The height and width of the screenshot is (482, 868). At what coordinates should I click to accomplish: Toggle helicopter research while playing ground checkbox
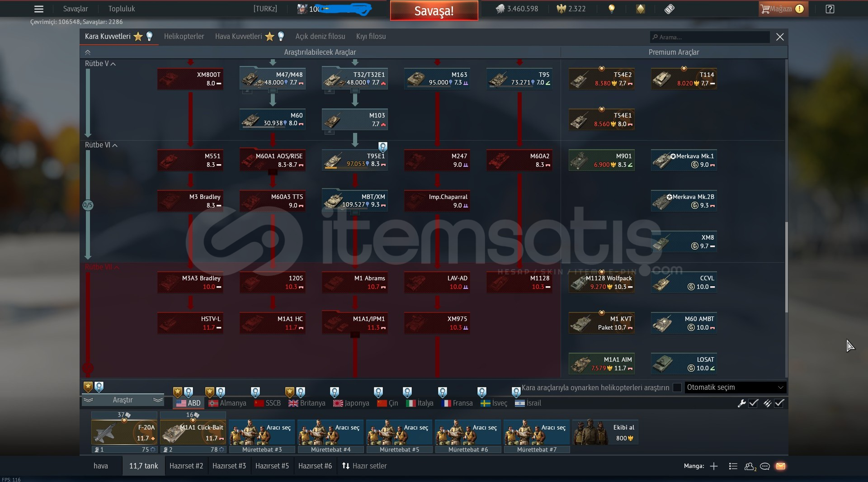pos(677,387)
